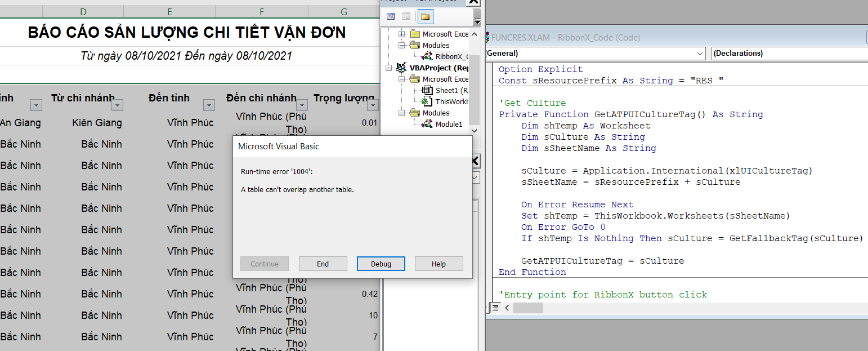Select Excel column G header
The image size is (868, 351).
click(x=343, y=12)
